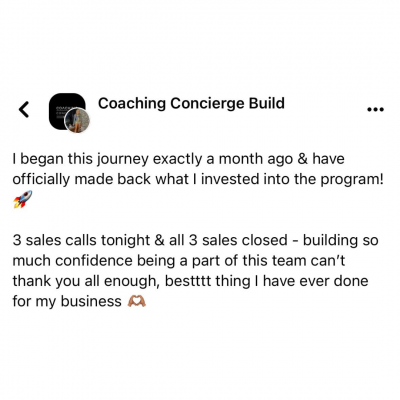Tap the line starting 'thank you all enough'
The image size is (400, 400).
coord(191,281)
